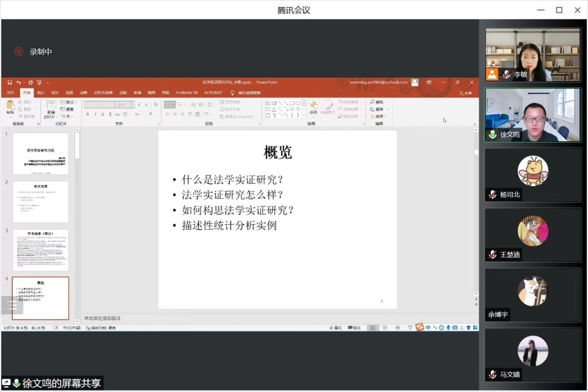This screenshot has width=588, height=392.
Task: Select slide 2 thumbnail in panel
Action: pyautogui.click(x=40, y=202)
